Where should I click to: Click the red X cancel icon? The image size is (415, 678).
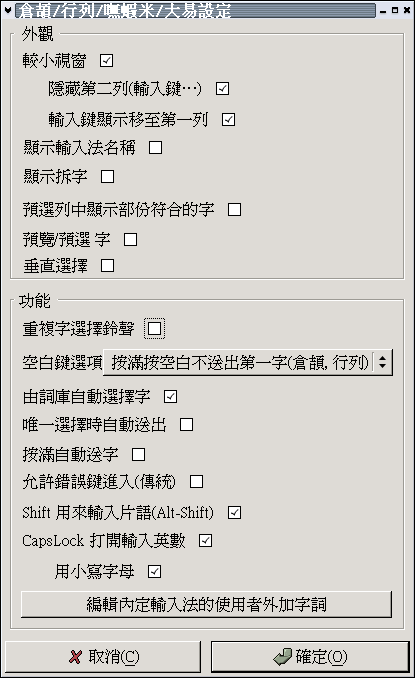(x=75, y=657)
